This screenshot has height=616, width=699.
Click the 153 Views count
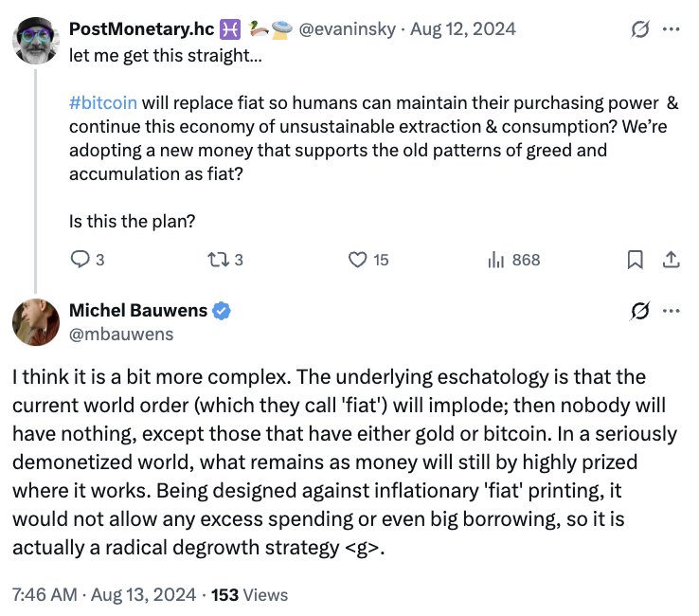pos(249,595)
